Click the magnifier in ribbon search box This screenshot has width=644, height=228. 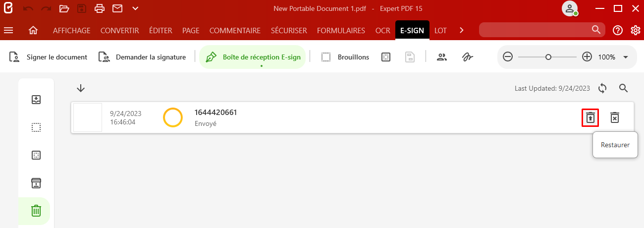click(596, 30)
